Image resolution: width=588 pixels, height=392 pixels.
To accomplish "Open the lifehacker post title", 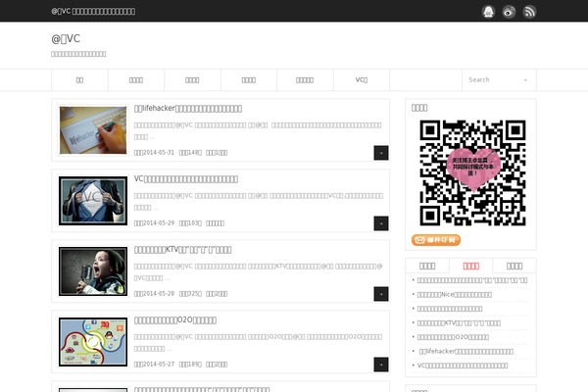I will click(188, 109).
